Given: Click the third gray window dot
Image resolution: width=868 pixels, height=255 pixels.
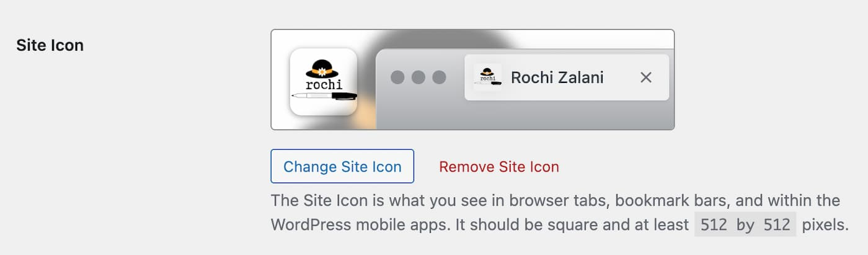Looking at the screenshot, I should click(x=439, y=77).
